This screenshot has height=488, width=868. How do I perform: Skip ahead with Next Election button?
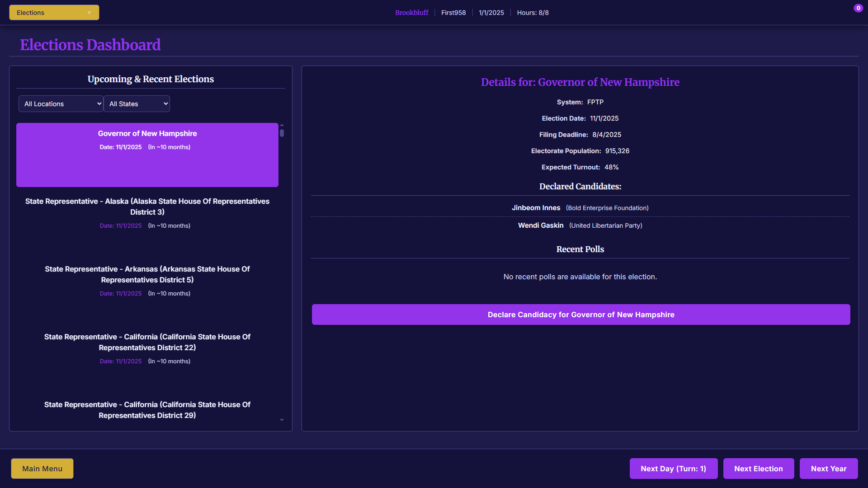pyautogui.click(x=758, y=469)
